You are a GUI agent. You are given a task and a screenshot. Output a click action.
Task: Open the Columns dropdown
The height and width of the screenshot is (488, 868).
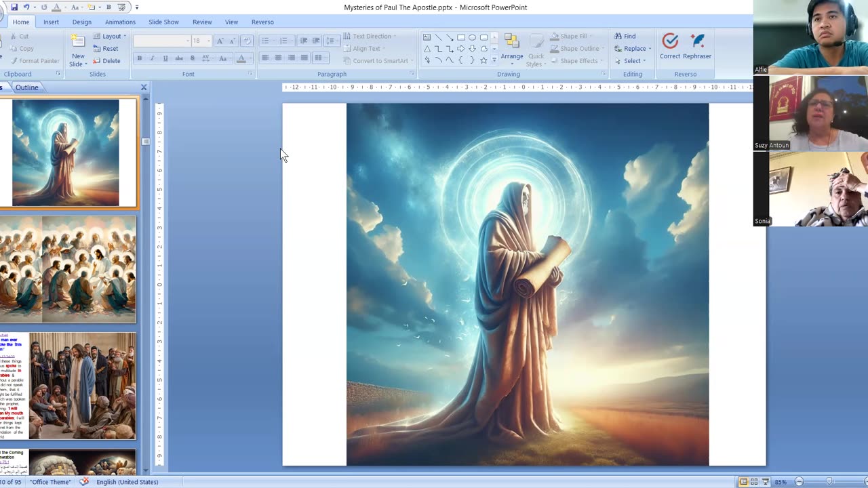tap(321, 58)
